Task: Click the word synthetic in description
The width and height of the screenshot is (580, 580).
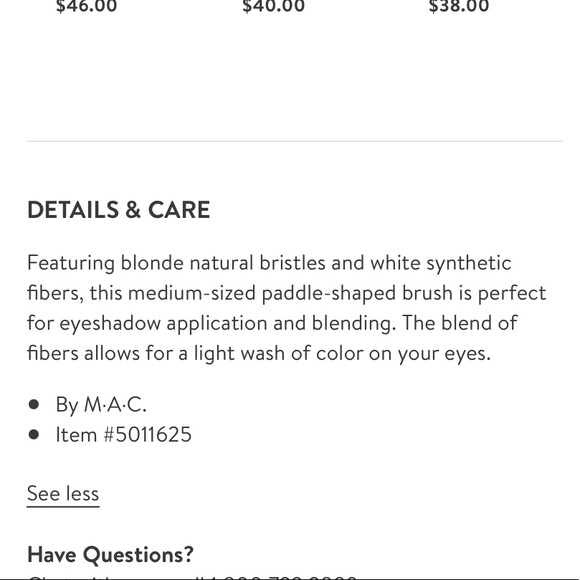Action: (469, 264)
